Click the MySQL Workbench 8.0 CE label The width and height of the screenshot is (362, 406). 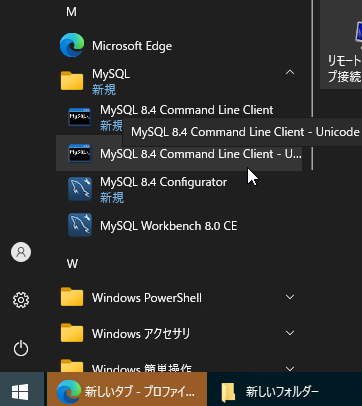coord(169,226)
